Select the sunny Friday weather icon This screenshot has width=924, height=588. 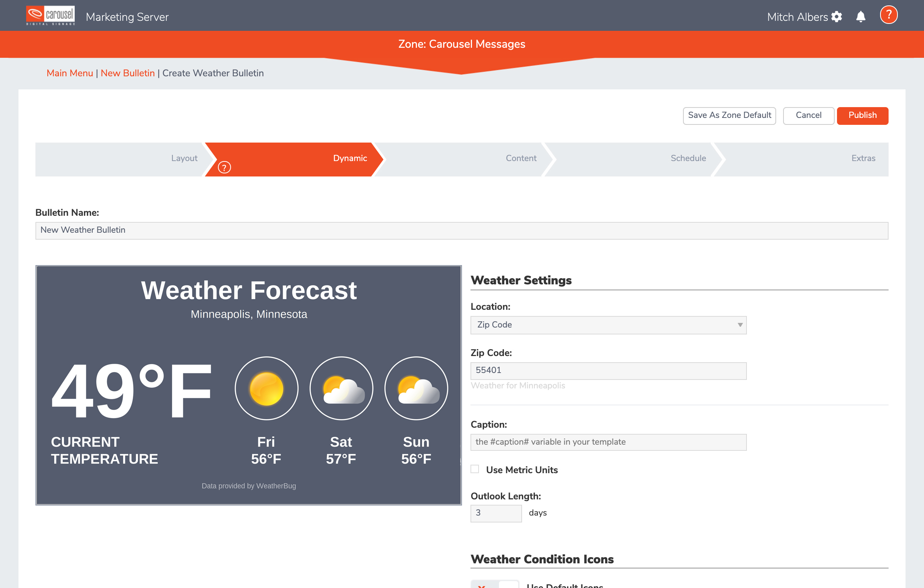tap(266, 388)
